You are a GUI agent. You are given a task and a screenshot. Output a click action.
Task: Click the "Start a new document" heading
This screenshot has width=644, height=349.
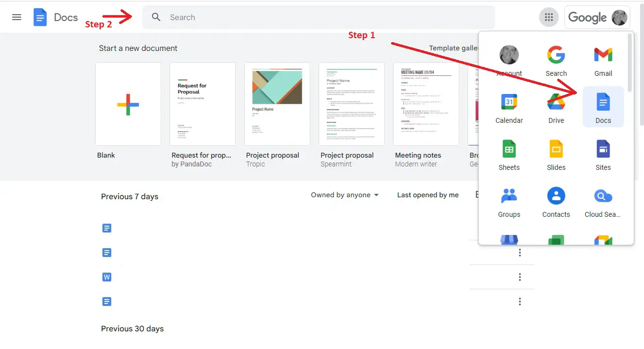pyautogui.click(x=138, y=48)
